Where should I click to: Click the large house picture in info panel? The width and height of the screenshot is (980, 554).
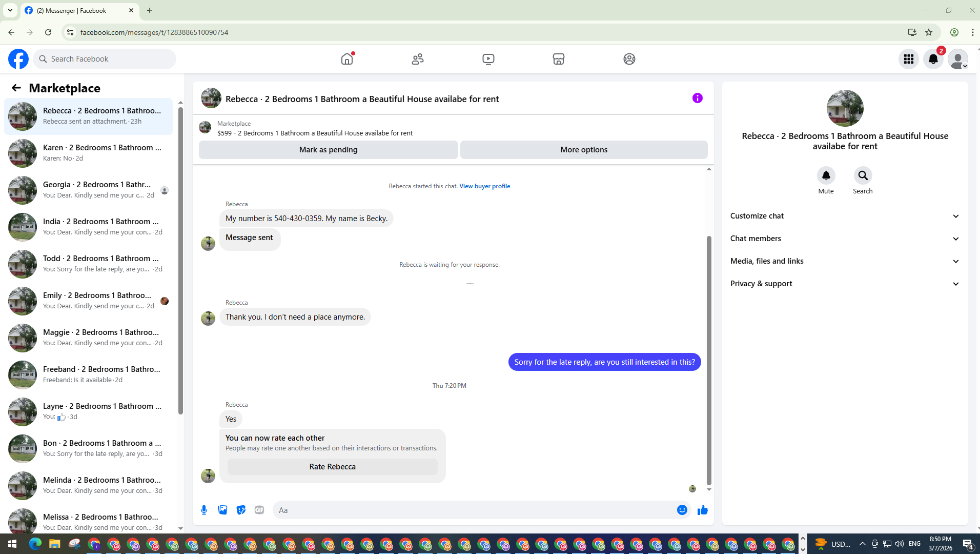845,108
